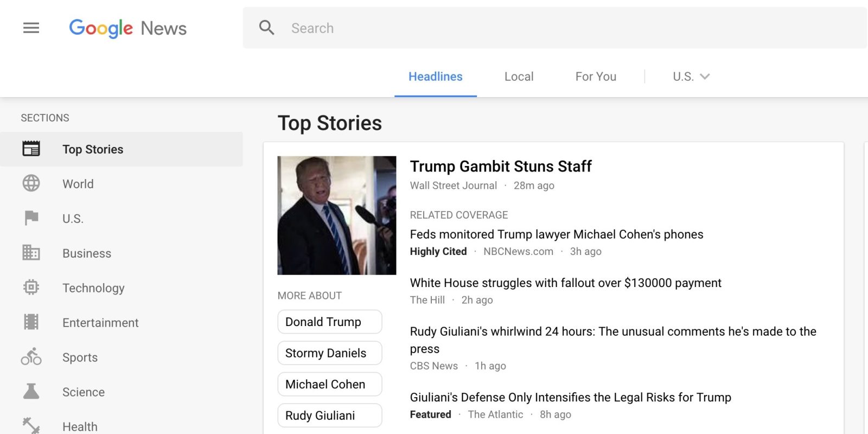Click the Technology chip icon
The height and width of the screenshot is (434, 868).
click(31, 287)
